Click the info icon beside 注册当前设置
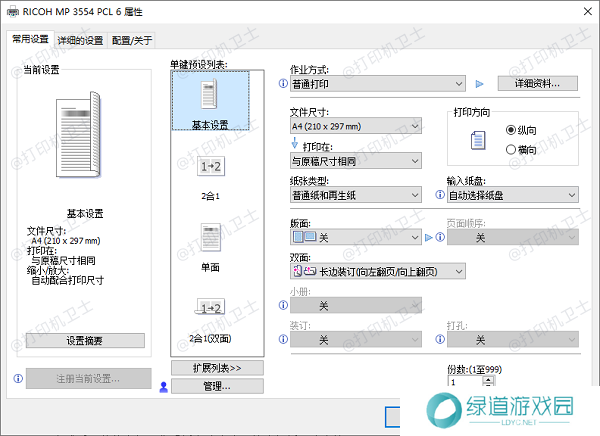 point(18,379)
